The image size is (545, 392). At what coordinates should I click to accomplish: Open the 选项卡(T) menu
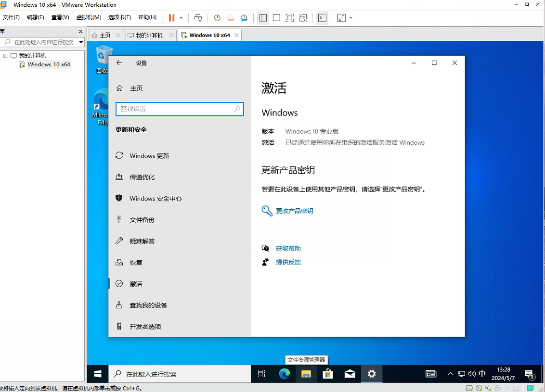pyautogui.click(x=119, y=17)
